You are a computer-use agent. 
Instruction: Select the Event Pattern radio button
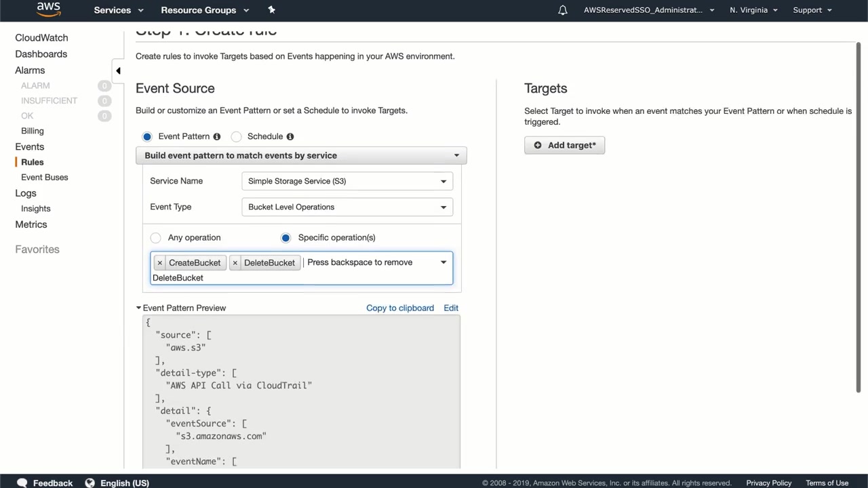pos(147,136)
